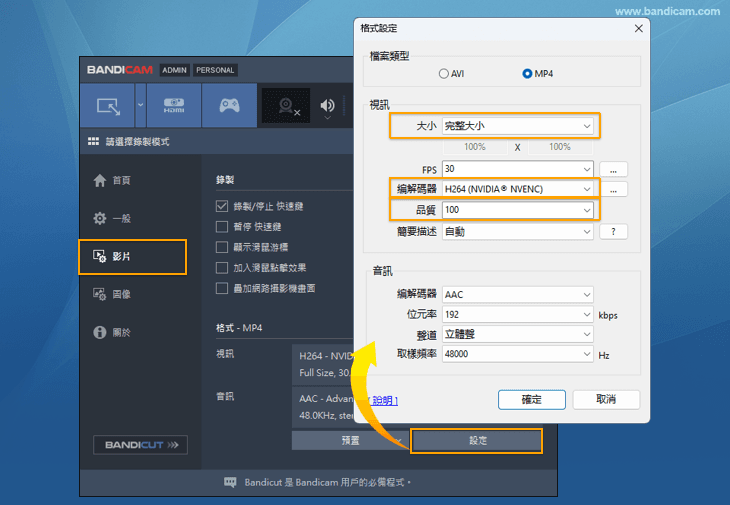This screenshot has height=505, width=730.
Task: Click the Bandicut status bar message
Action: point(328,482)
